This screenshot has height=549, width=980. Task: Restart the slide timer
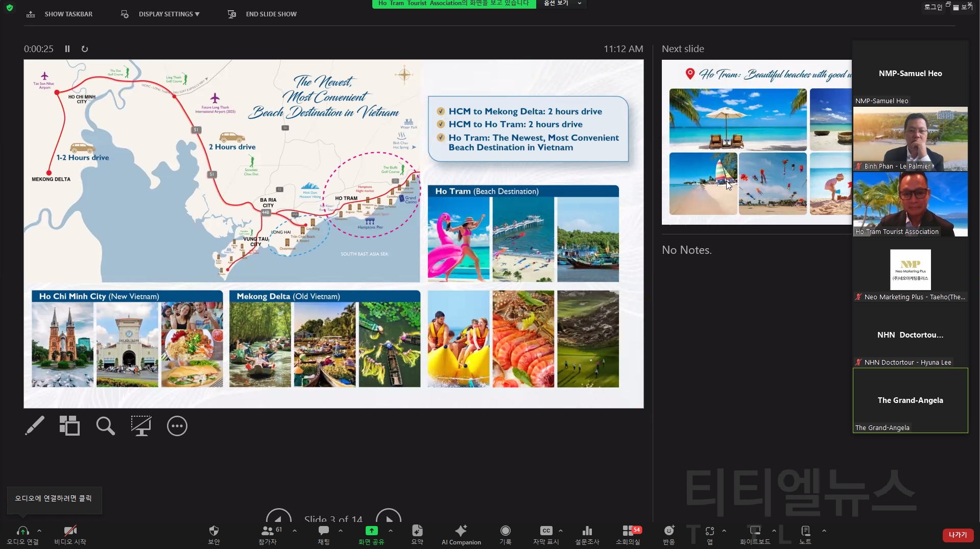pyautogui.click(x=85, y=49)
